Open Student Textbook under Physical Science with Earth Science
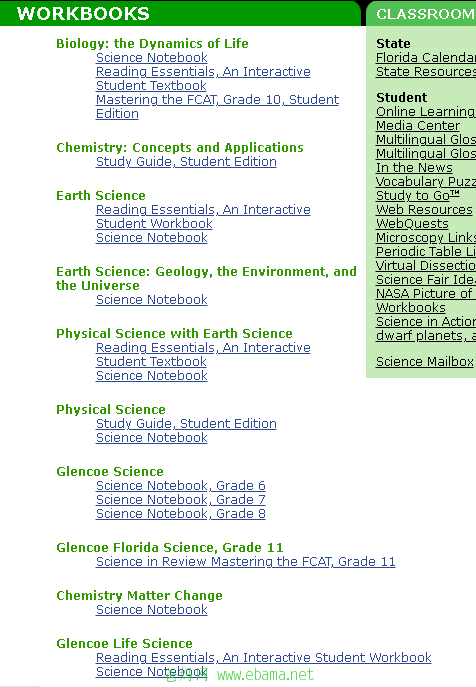The width and height of the screenshot is (476, 687). pos(151,362)
